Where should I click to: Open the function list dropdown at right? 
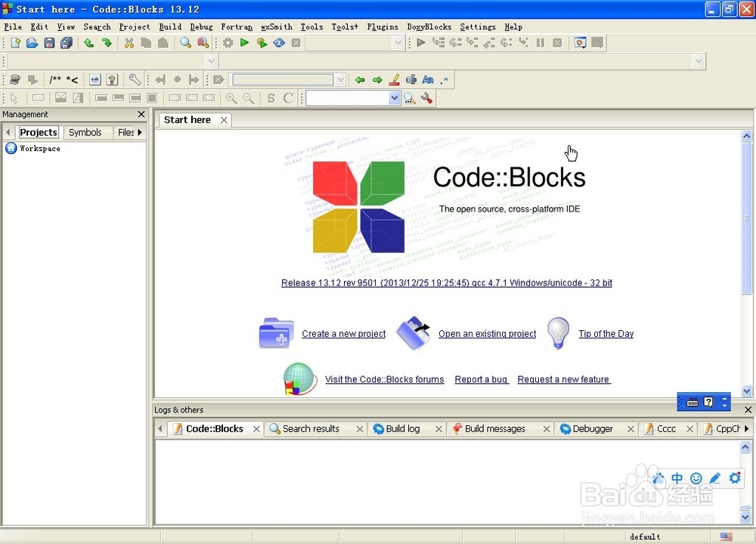[x=699, y=61]
